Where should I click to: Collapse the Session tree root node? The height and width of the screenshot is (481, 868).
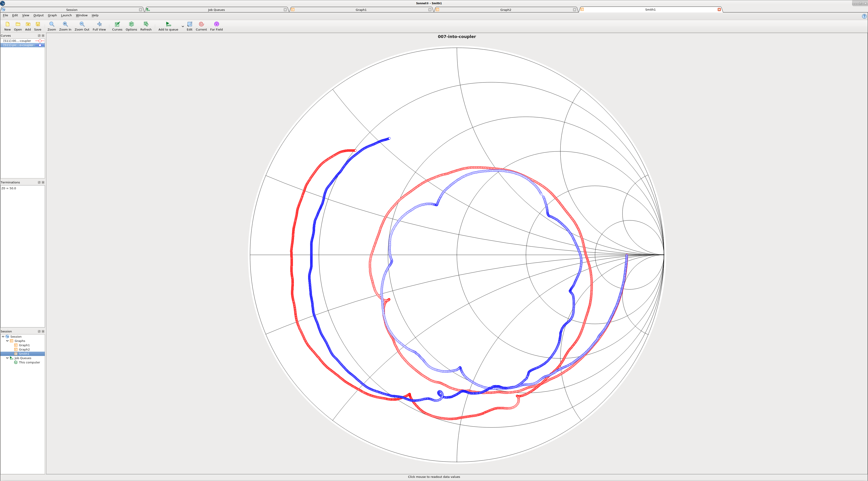tap(3, 336)
